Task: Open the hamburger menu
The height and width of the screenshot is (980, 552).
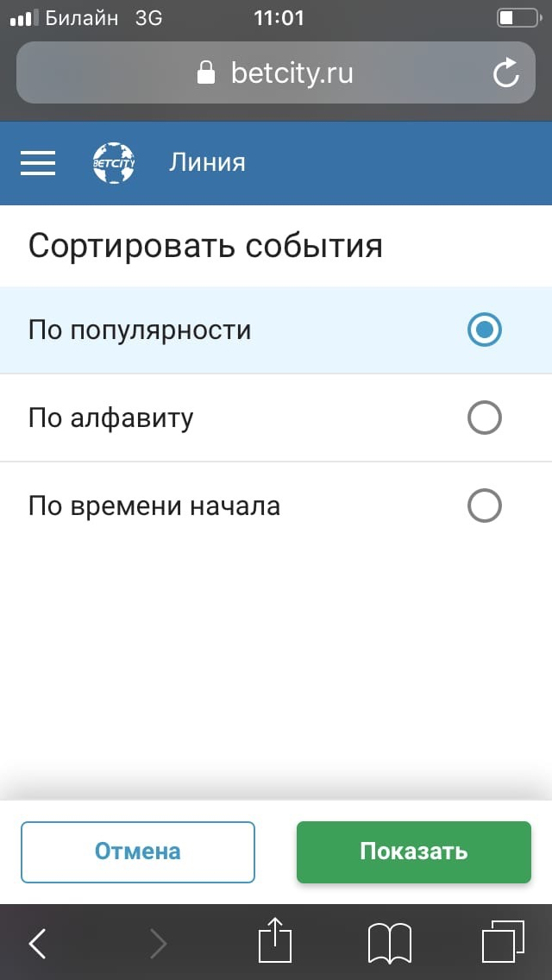Action: [38, 163]
